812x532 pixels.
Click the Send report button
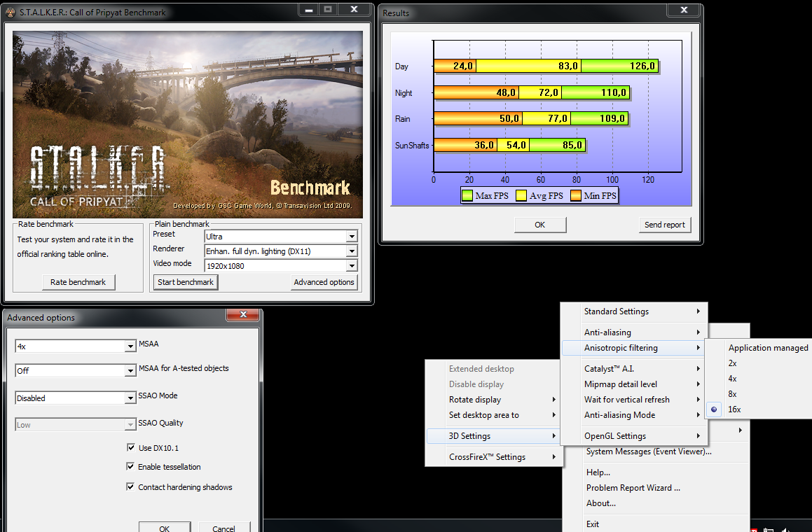click(664, 225)
